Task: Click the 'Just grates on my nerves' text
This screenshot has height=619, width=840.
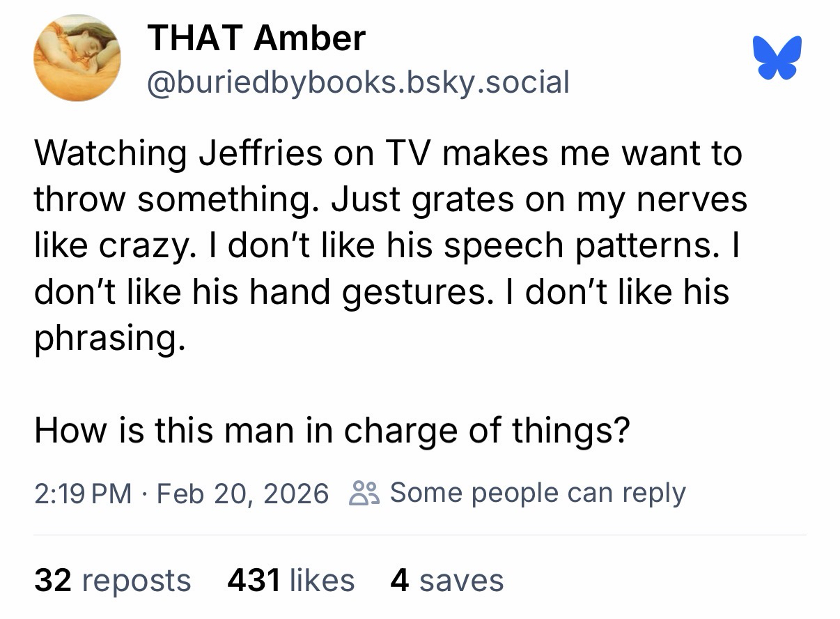Action: tap(539, 200)
